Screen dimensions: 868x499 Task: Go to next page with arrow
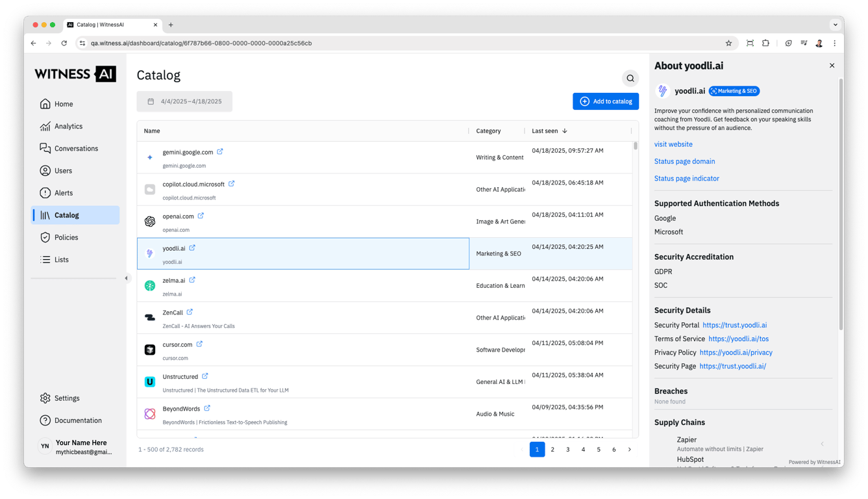pos(630,450)
